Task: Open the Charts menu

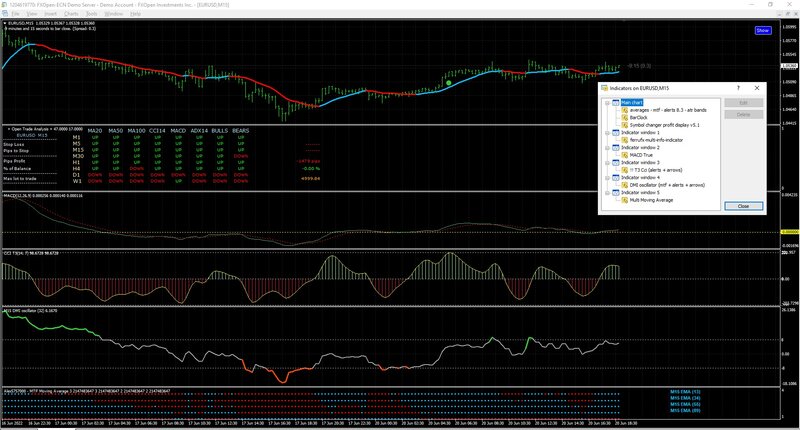Action: tap(71, 14)
